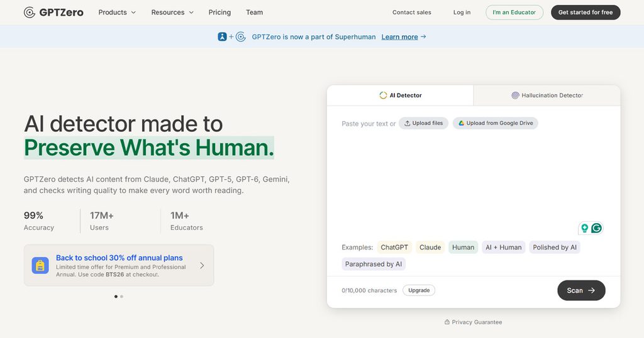
Task: Click the GPTZero swirl icon in the banner
Action: point(241,36)
